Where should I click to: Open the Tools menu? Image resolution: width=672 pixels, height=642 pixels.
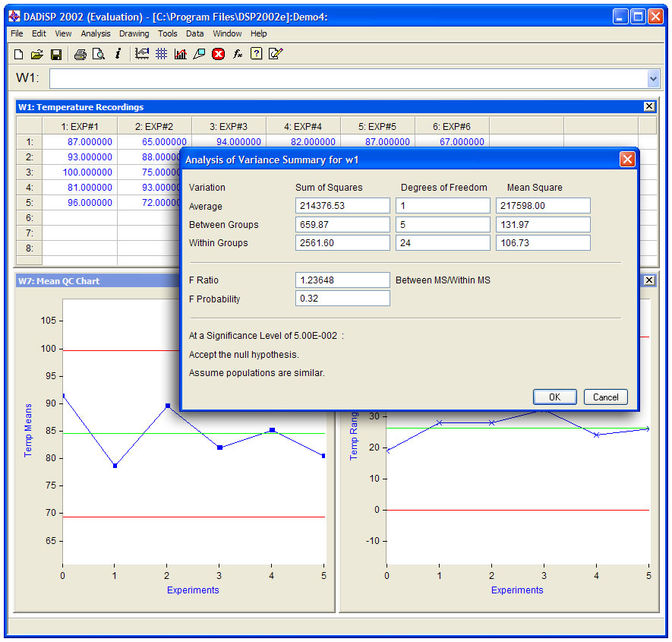click(168, 33)
